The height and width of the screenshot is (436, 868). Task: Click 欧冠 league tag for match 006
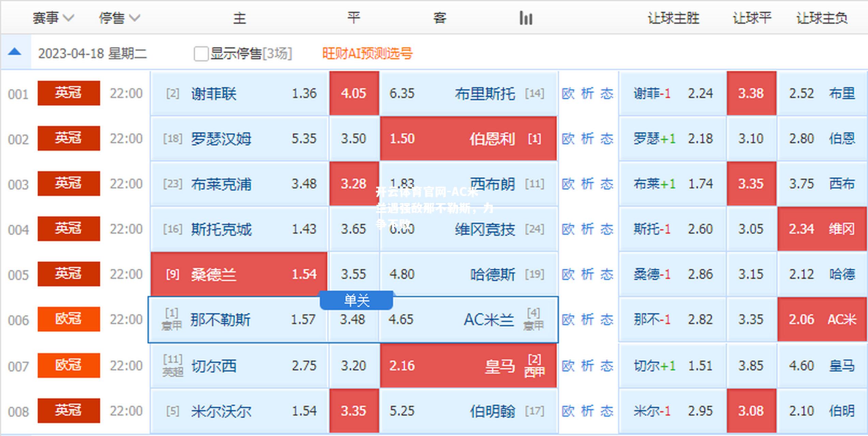pos(68,319)
